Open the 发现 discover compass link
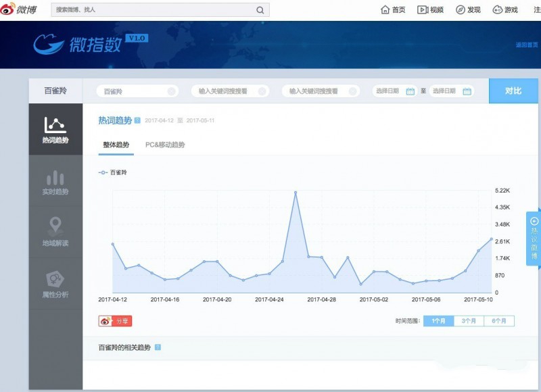541x392 pixels. click(468, 9)
